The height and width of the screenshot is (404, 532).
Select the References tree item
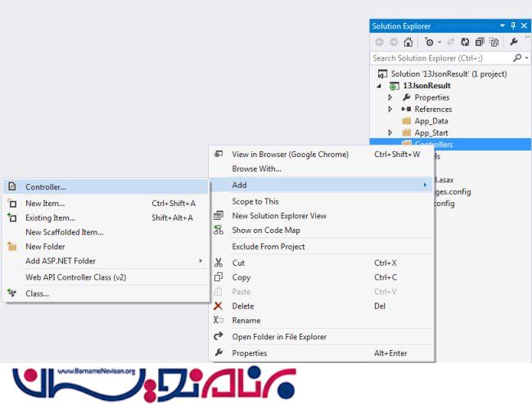pos(433,109)
